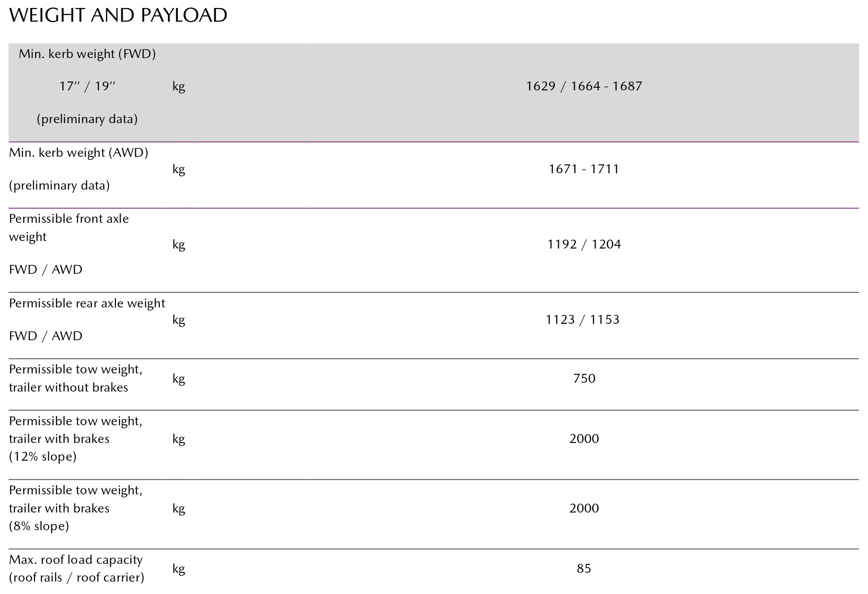Click the trailer without brakes row label
Viewport: 868px width, 594px height.
click(x=69, y=388)
